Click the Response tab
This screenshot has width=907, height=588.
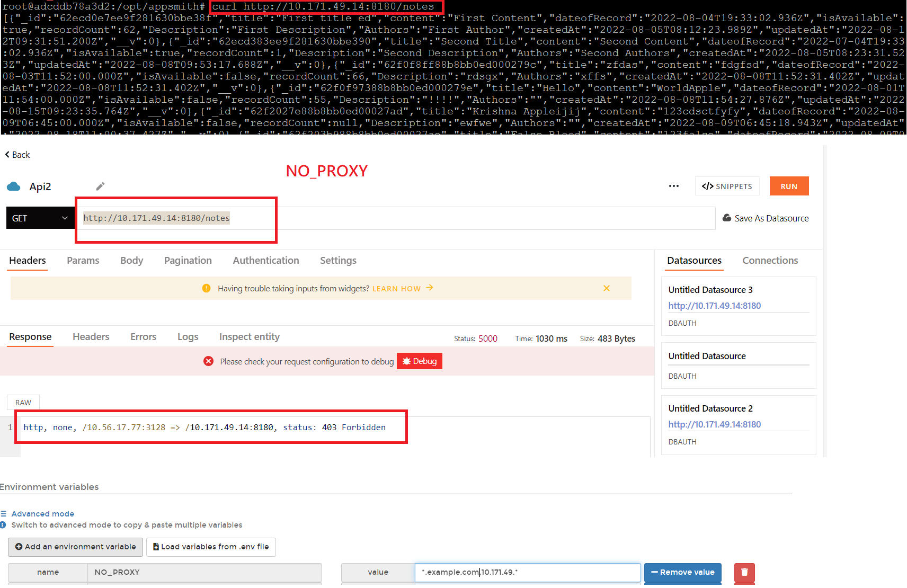pyautogui.click(x=30, y=337)
